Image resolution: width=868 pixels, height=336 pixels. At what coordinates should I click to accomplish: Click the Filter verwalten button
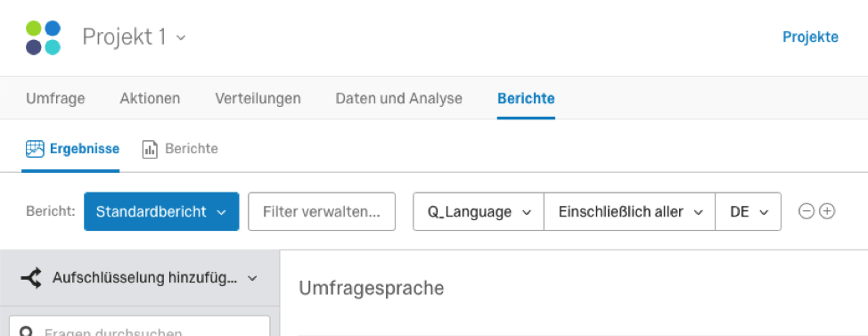point(322,211)
